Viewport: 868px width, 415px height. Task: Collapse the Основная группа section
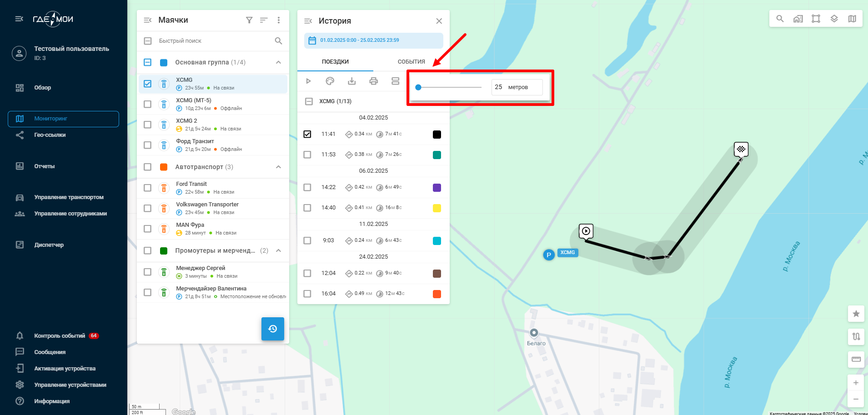pos(278,62)
